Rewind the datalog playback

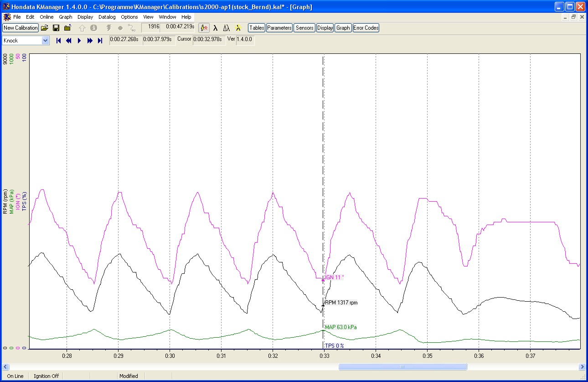point(69,41)
